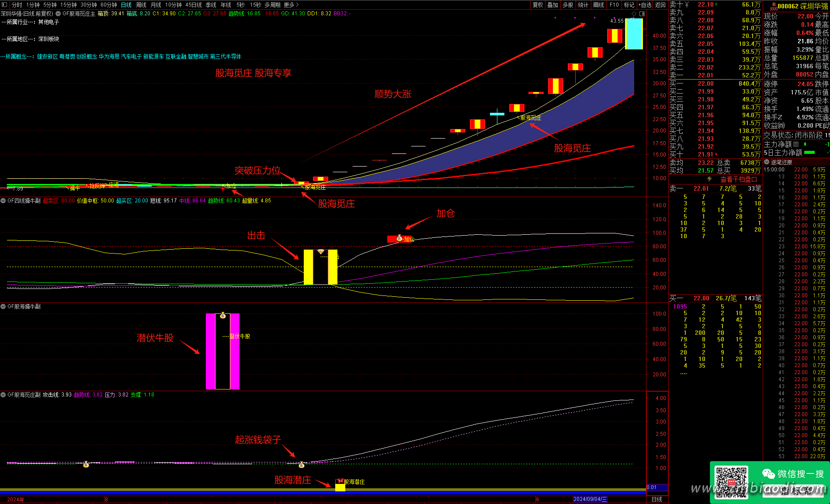Expand the 逐笔还原 panel dropdown

(x=767, y=162)
